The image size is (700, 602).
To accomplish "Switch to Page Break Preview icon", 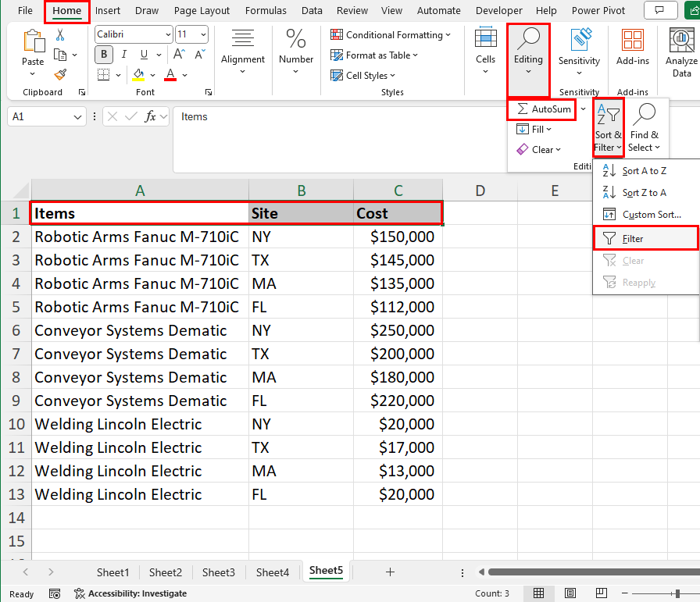I will pos(602,593).
